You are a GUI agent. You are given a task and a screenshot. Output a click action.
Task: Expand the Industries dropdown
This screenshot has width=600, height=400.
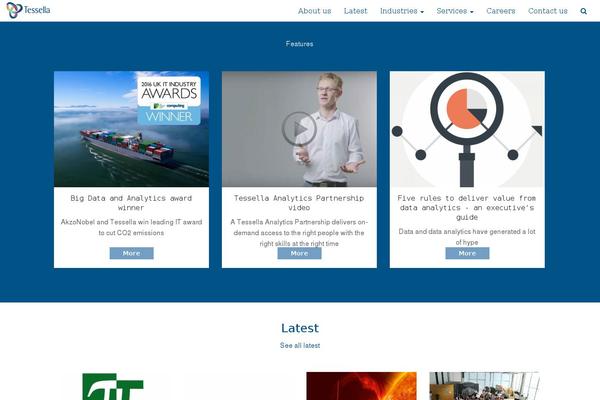pyautogui.click(x=402, y=11)
